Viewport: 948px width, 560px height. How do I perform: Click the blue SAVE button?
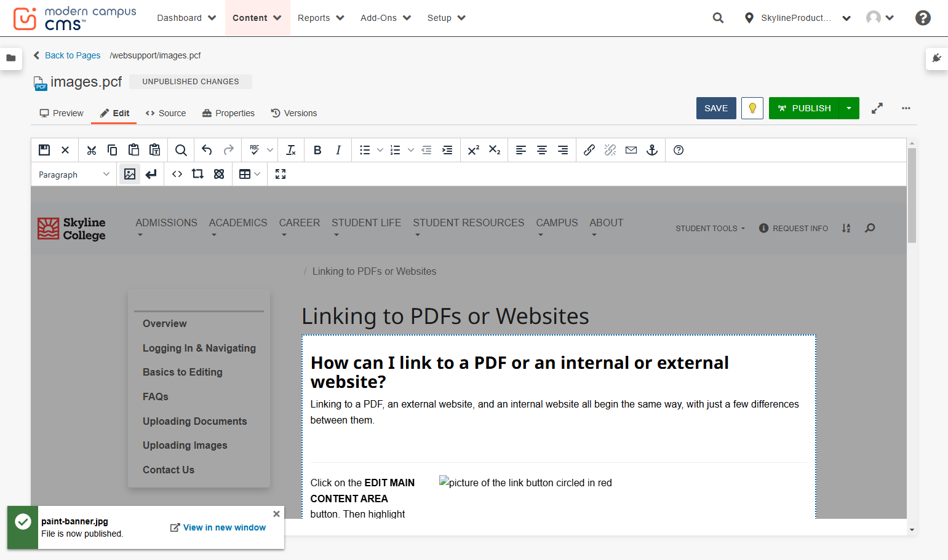click(x=716, y=108)
